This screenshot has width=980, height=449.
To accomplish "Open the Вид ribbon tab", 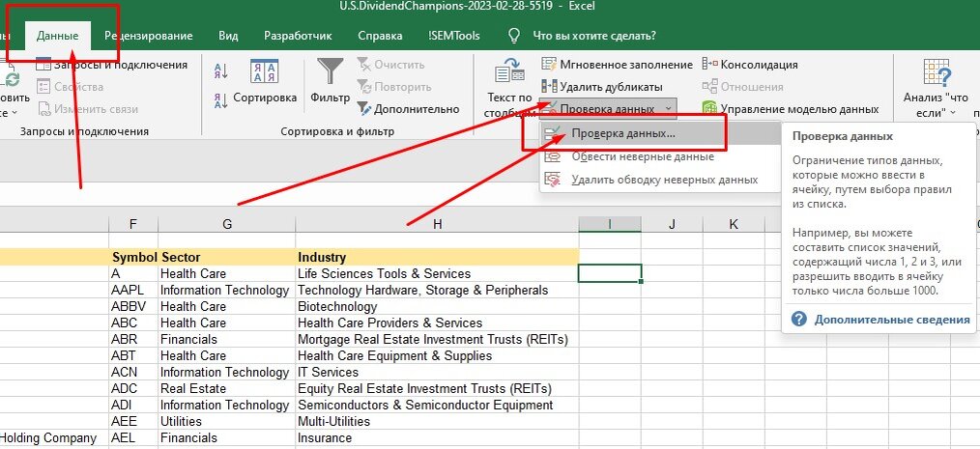I will click(228, 36).
